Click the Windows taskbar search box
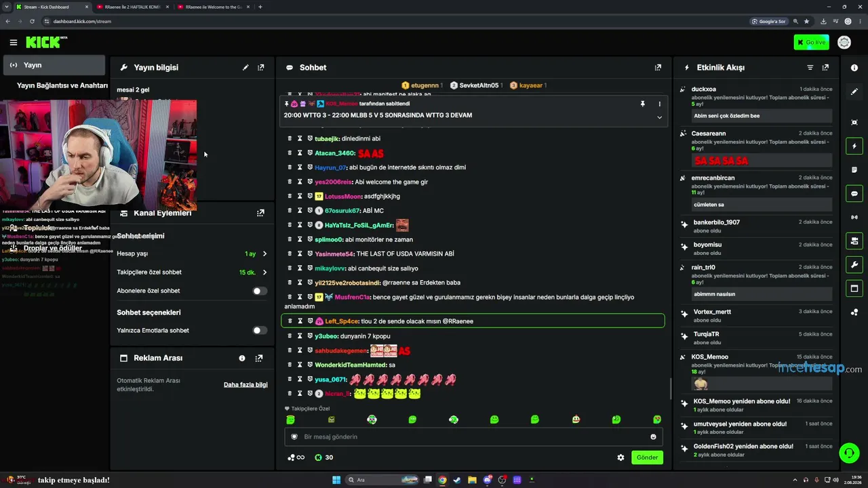 [x=382, y=480]
